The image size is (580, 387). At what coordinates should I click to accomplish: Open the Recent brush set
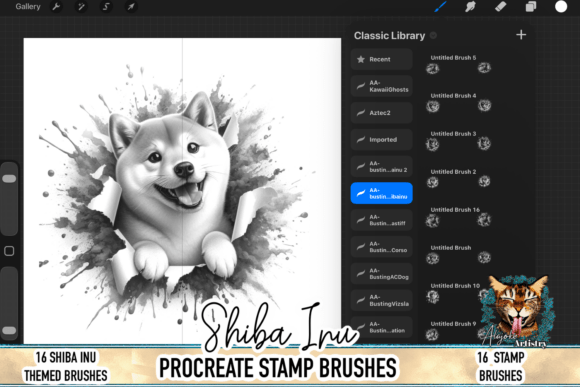(381, 59)
